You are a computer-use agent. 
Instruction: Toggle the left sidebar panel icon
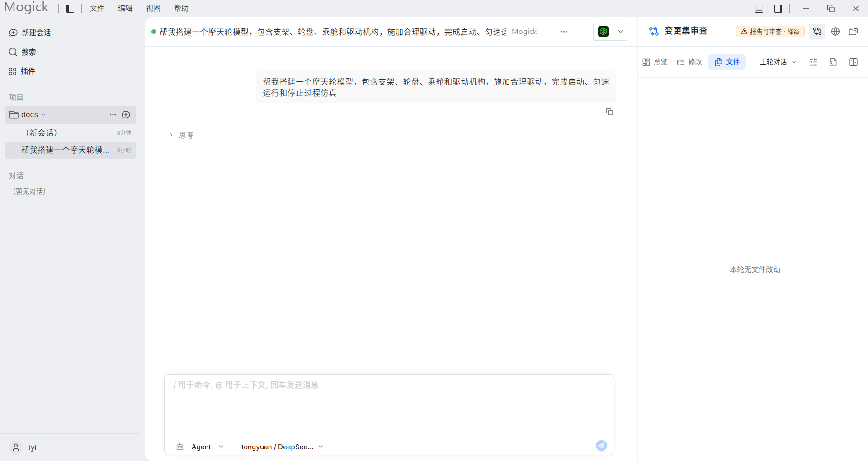(70, 9)
